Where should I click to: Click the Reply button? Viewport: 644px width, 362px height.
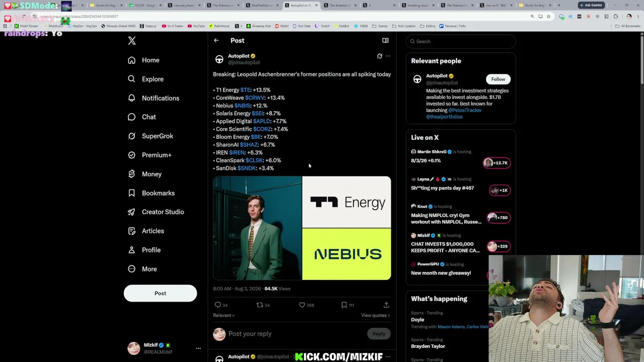pyautogui.click(x=379, y=334)
